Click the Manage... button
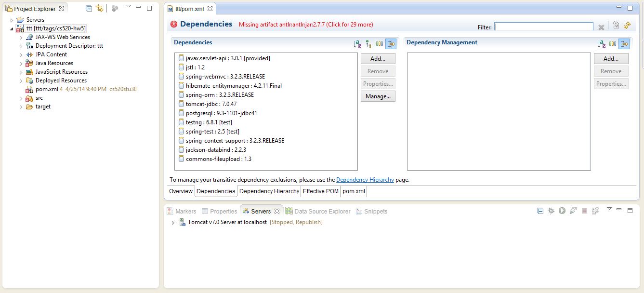Screen dimensions: 644x293 coord(378,96)
